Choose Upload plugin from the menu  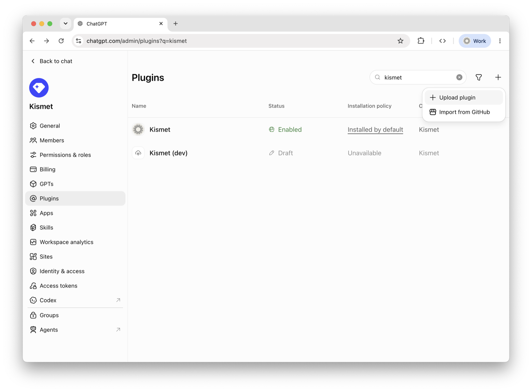click(464, 98)
